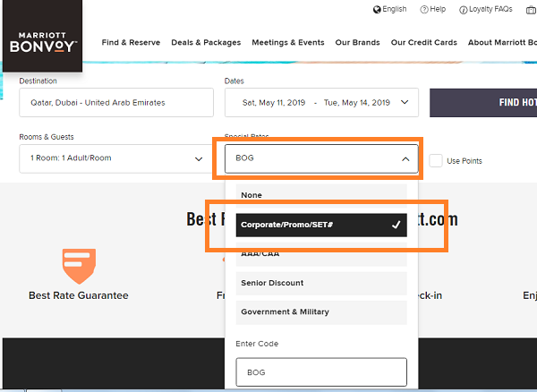Click the Best Rate Guarantee shield icon

point(79,267)
